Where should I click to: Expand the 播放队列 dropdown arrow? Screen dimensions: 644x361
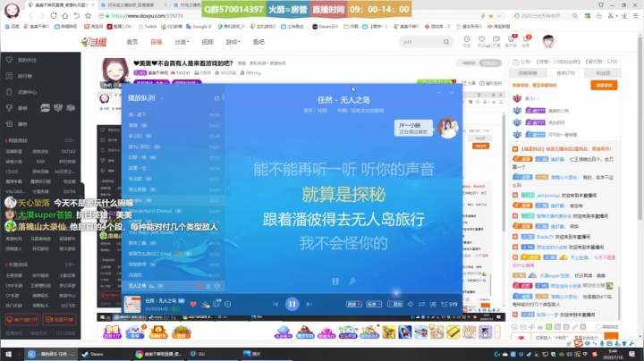[163, 98]
